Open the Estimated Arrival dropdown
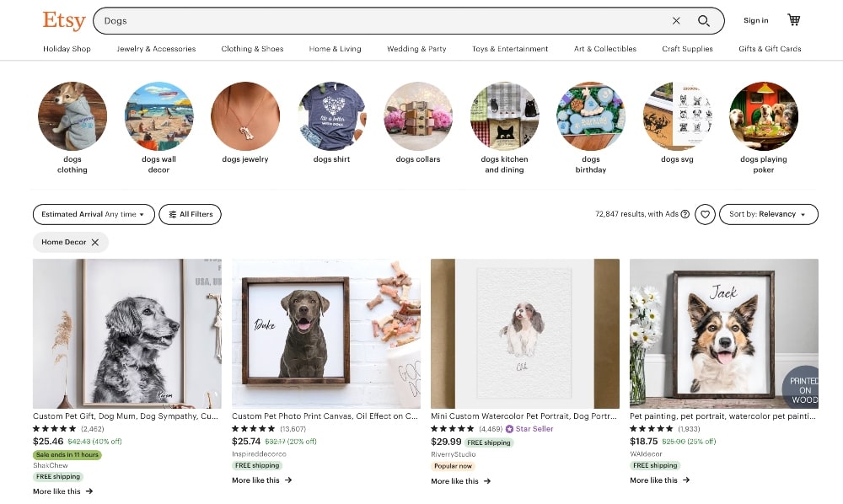The width and height of the screenshot is (843, 504). [x=93, y=214]
